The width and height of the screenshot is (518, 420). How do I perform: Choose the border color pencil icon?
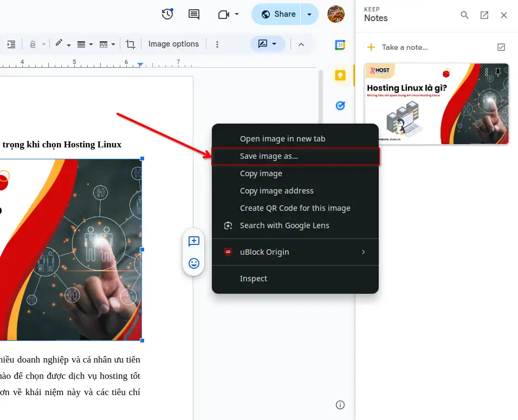pos(59,43)
